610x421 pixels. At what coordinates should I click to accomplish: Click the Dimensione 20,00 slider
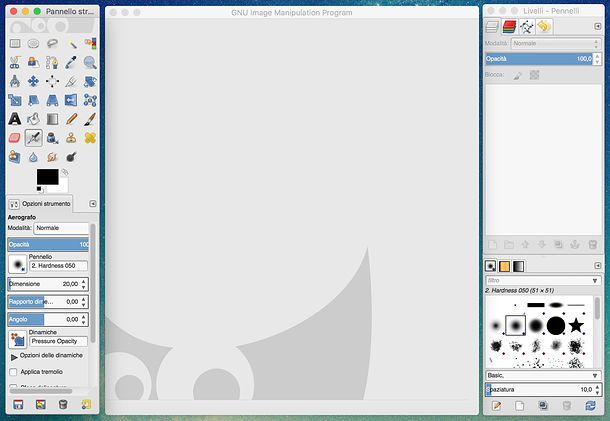pos(48,284)
